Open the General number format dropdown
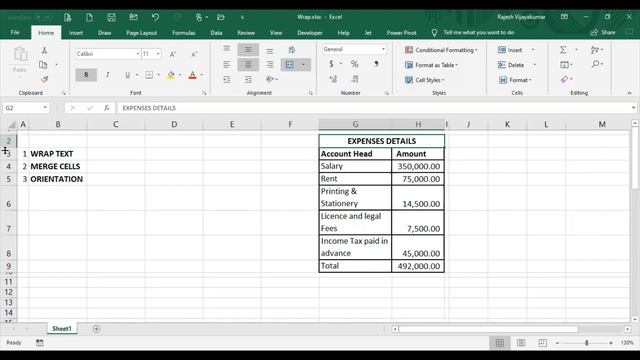640x360 pixels. coord(383,49)
